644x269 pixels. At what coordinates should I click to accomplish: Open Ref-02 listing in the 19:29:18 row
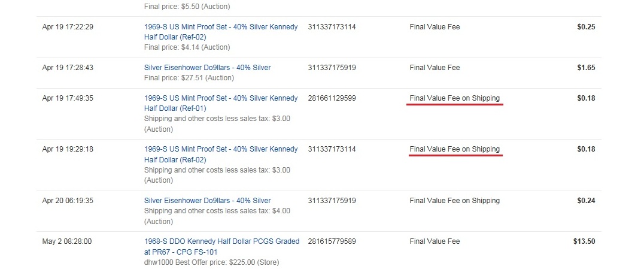(221, 154)
